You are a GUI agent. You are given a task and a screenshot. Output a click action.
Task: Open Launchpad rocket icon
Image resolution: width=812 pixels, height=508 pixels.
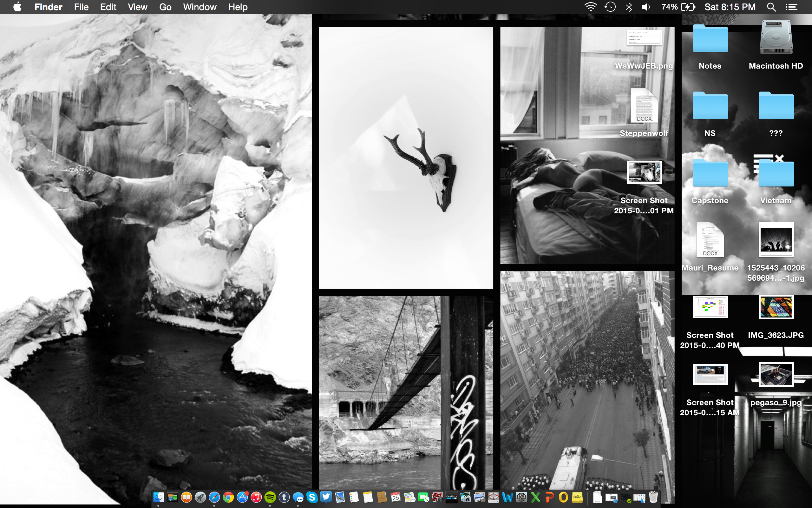(x=200, y=497)
